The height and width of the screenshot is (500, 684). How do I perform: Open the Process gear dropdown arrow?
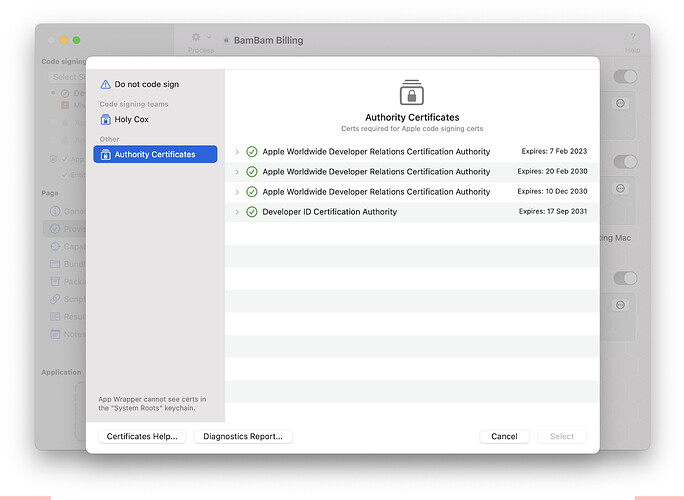[x=209, y=37]
